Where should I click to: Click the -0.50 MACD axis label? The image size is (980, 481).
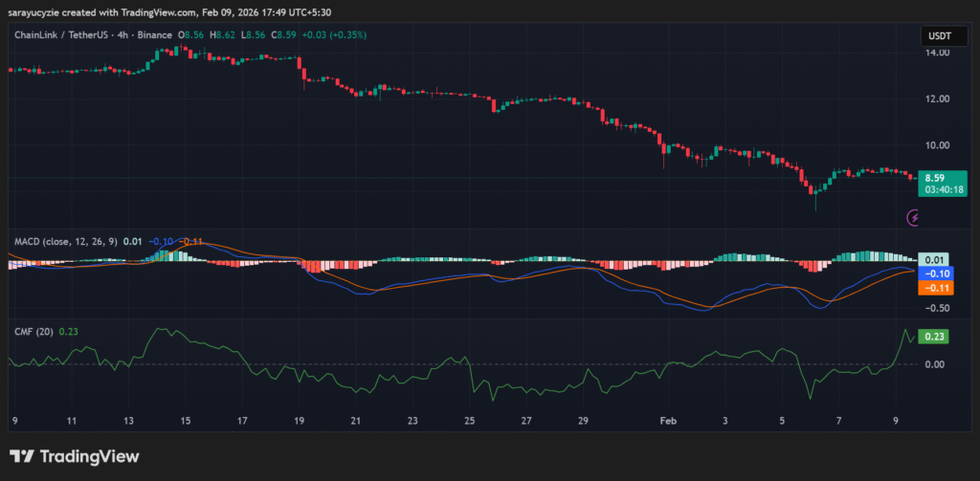pos(935,308)
